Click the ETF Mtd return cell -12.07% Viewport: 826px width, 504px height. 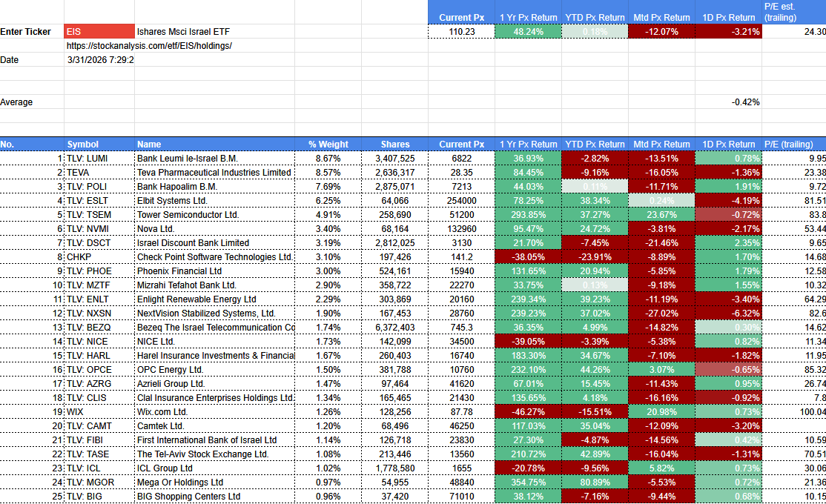pos(661,32)
